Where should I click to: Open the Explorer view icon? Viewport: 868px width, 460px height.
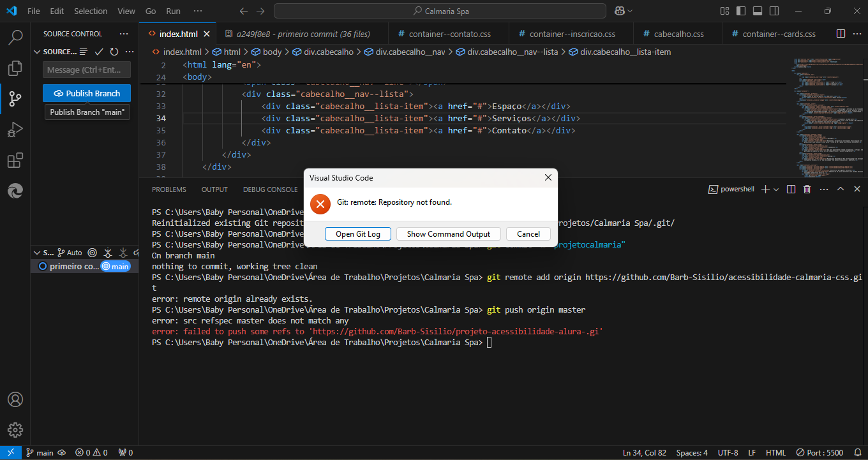point(15,68)
